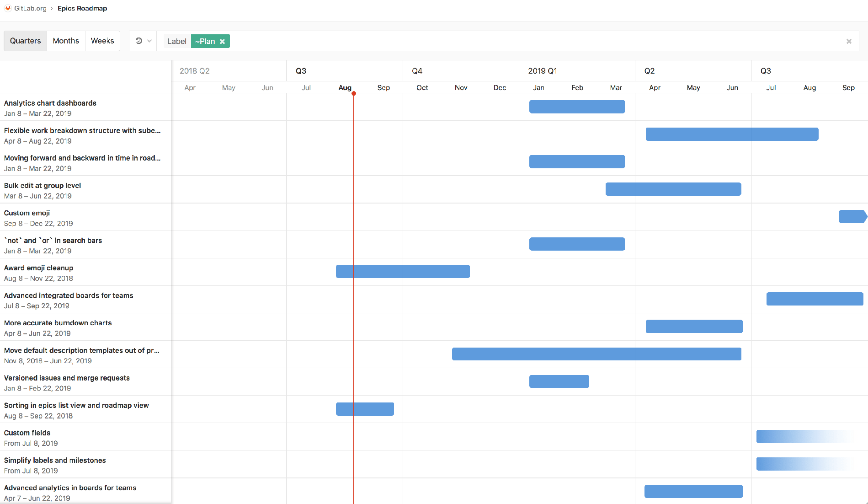Screen dimensions: 868x504
Task: Click the Award emoji cleanup timeline bar
Action: point(402,271)
